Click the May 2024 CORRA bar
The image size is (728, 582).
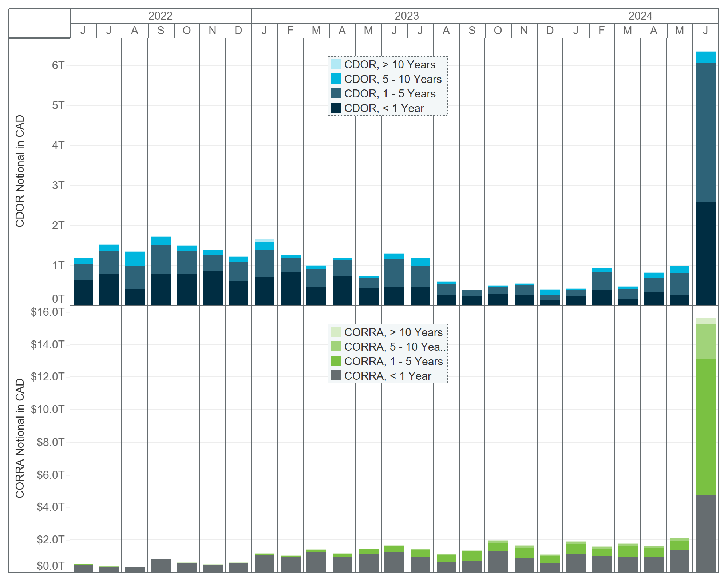pyautogui.click(x=680, y=555)
